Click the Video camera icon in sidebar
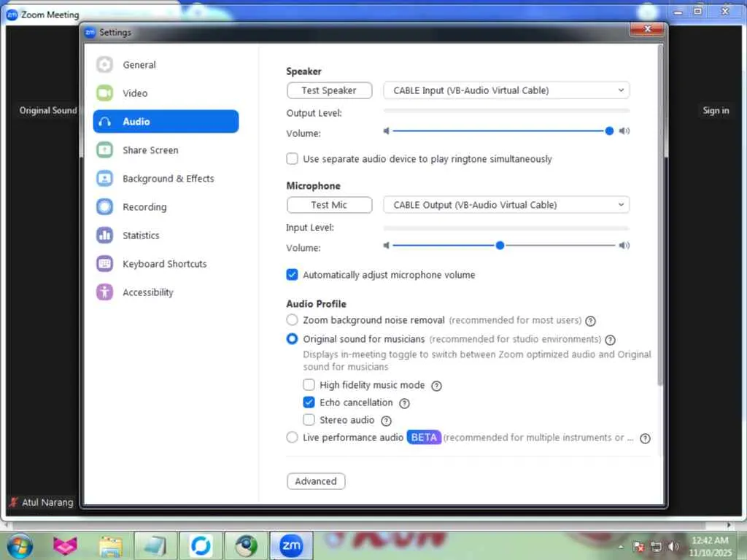Viewport: 747px width, 560px height. (x=105, y=93)
